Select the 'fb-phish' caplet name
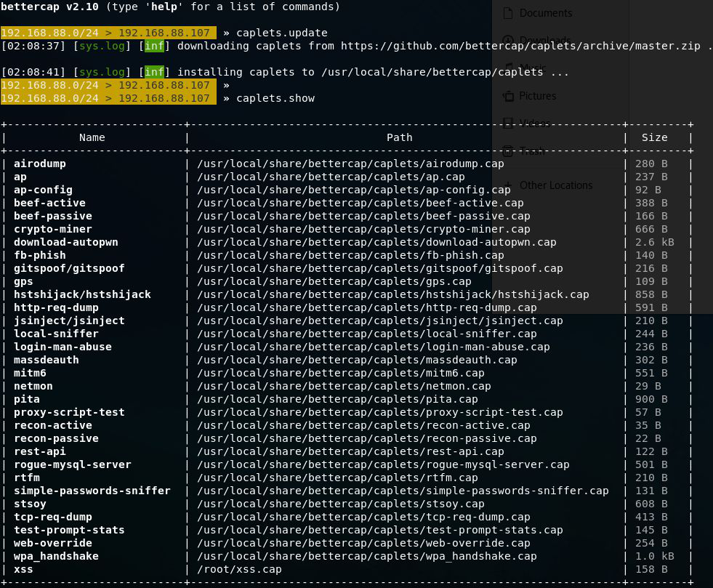 pyautogui.click(x=40, y=256)
